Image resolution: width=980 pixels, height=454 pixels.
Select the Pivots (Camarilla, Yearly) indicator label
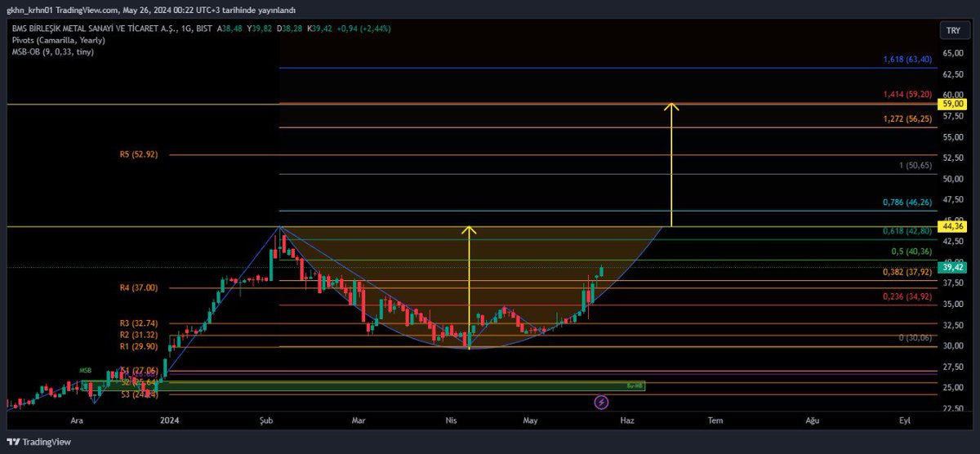(x=57, y=40)
